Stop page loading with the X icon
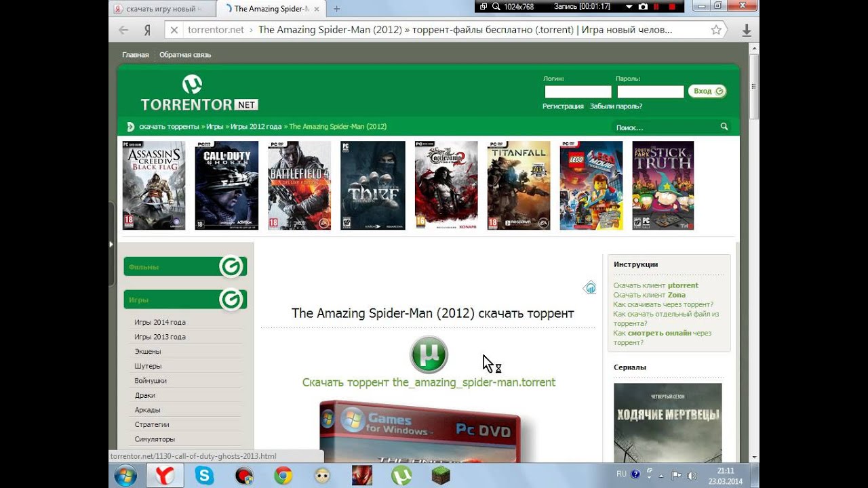This screenshot has height=488, width=868. point(174,30)
